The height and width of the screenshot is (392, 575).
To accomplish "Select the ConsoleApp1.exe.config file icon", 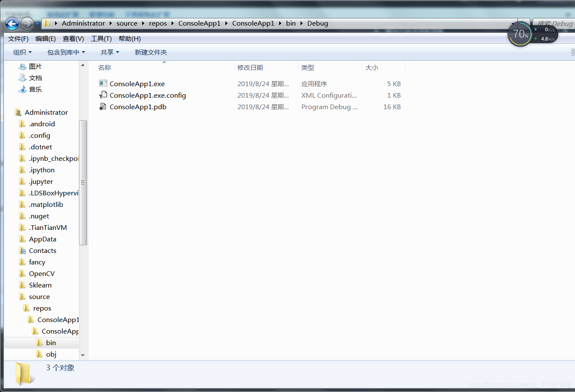I will [x=103, y=95].
